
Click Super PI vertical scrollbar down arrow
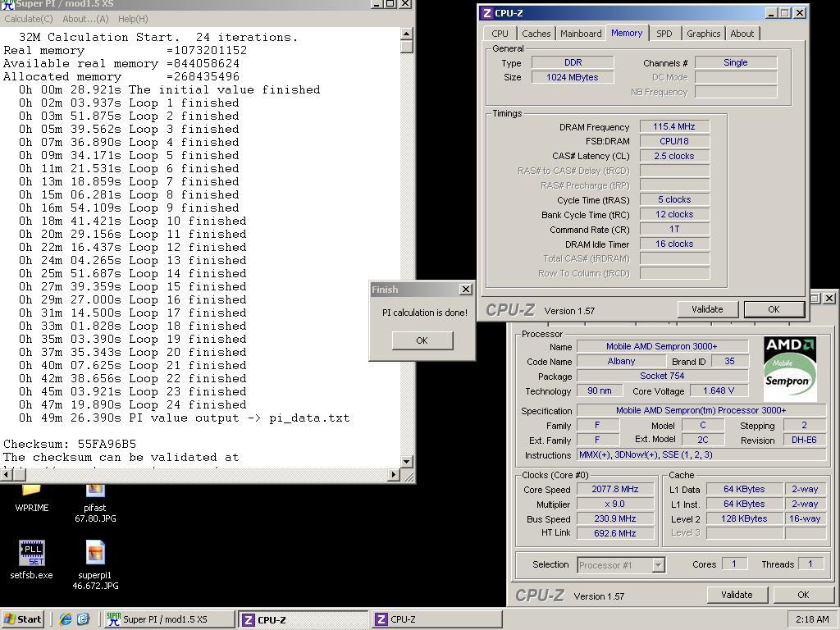[407, 461]
